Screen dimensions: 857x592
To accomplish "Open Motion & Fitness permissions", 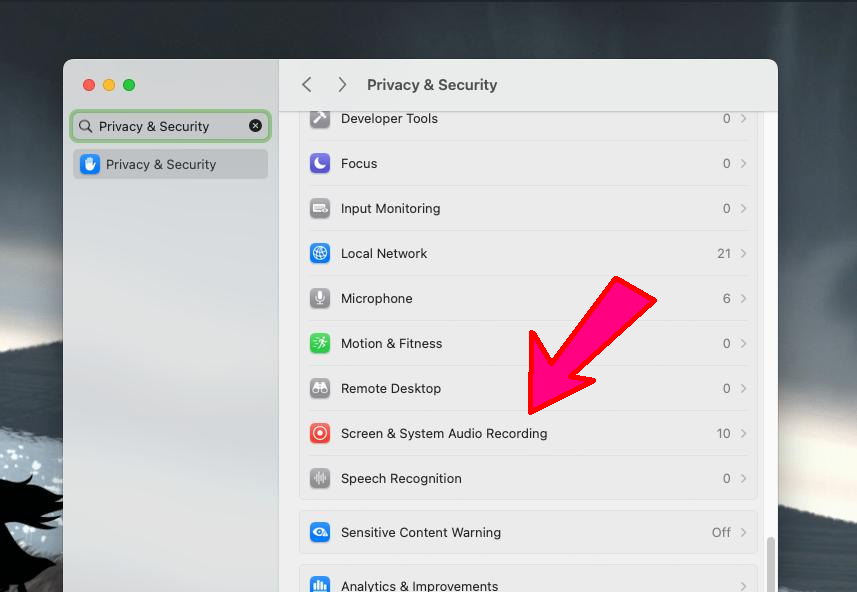I will click(528, 343).
